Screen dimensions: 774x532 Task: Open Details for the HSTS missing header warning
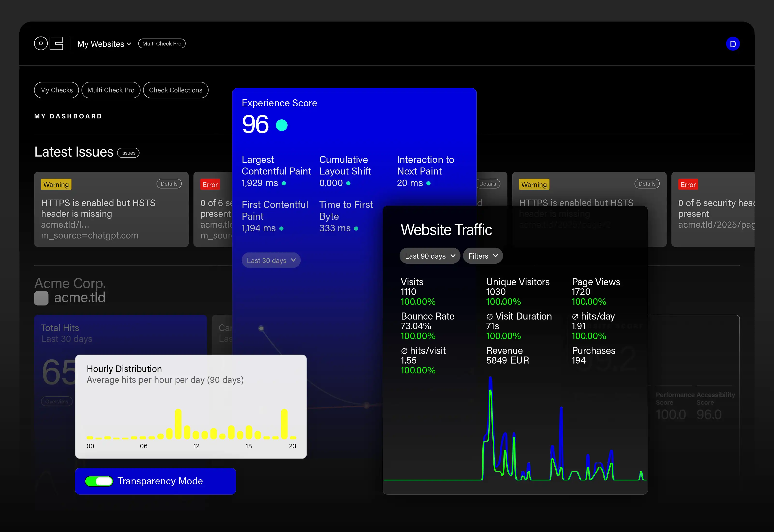[169, 183]
